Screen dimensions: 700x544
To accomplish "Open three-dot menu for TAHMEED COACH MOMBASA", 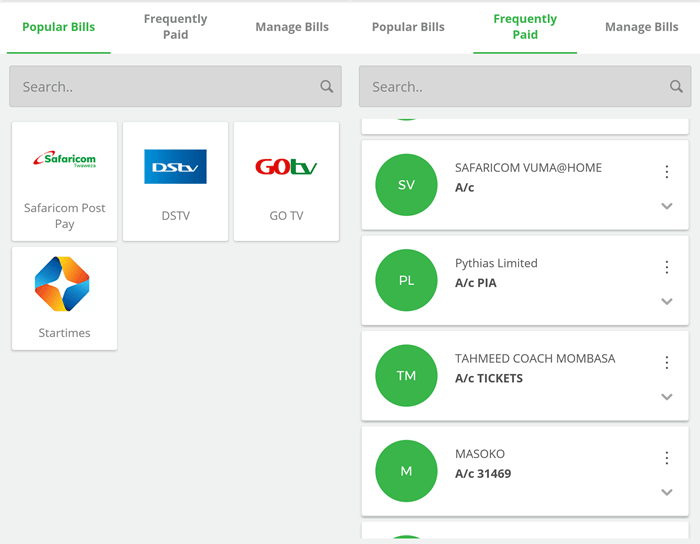I will coord(667,363).
